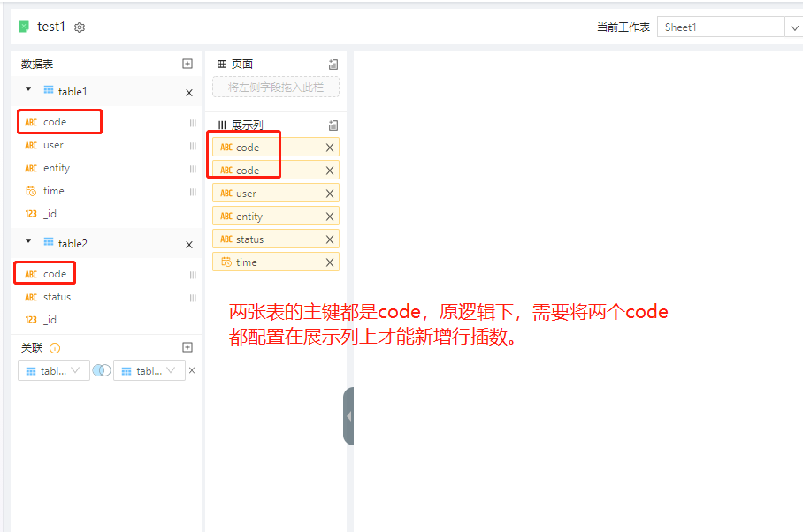Click the 页面 section clear icon

(333, 65)
